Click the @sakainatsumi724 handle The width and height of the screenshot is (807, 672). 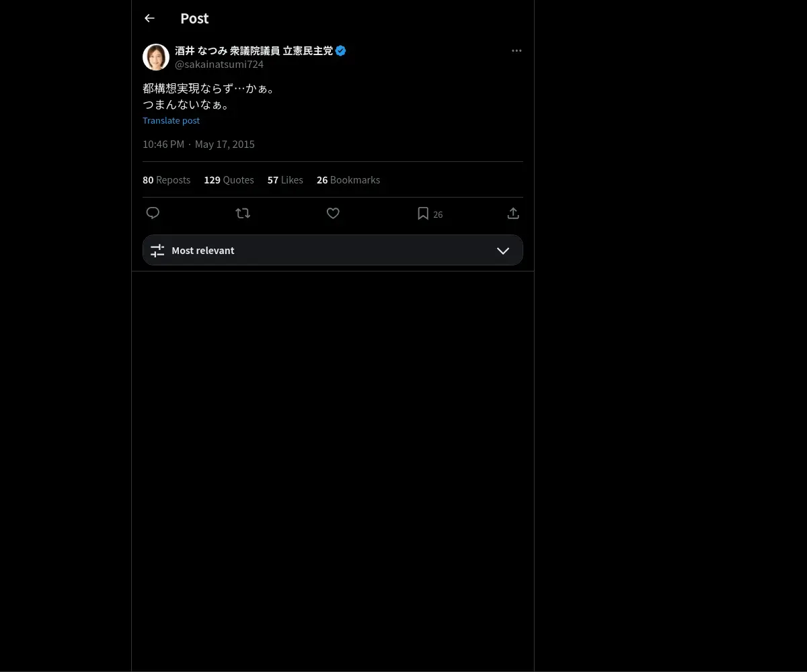point(219,65)
